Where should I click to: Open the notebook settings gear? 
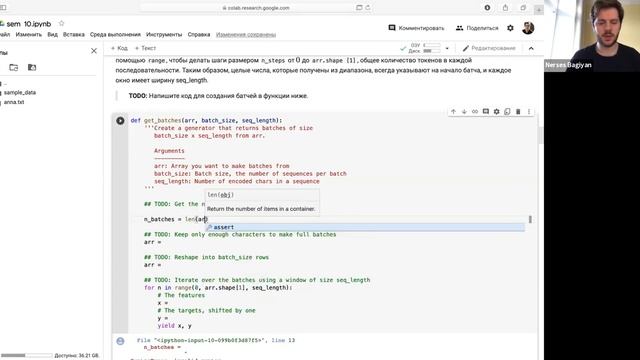point(510,28)
